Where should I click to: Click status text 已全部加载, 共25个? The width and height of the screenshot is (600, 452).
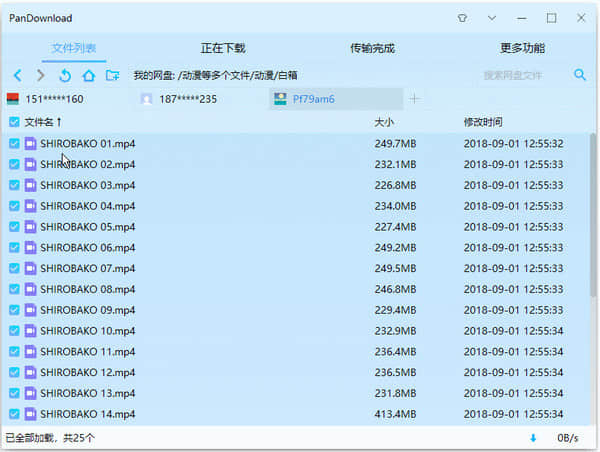click(x=50, y=438)
